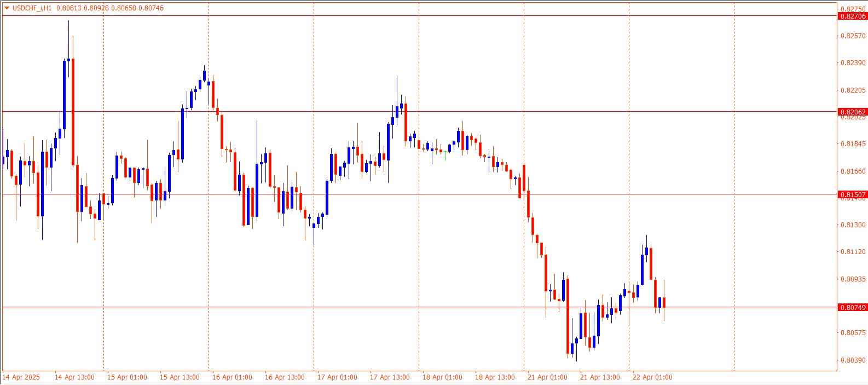The width and height of the screenshot is (868, 385).
Task: Select the red 0.82062 horizontal line price tag
Action: coord(853,112)
